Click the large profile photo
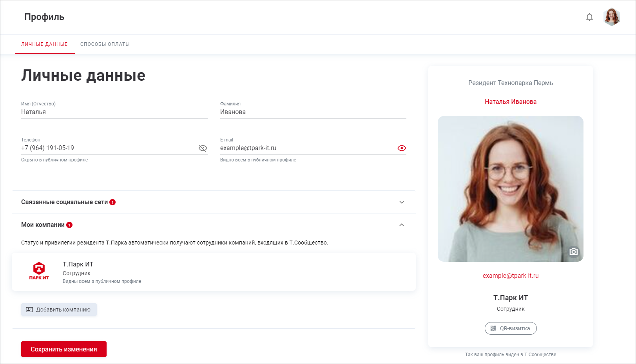 (510, 188)
